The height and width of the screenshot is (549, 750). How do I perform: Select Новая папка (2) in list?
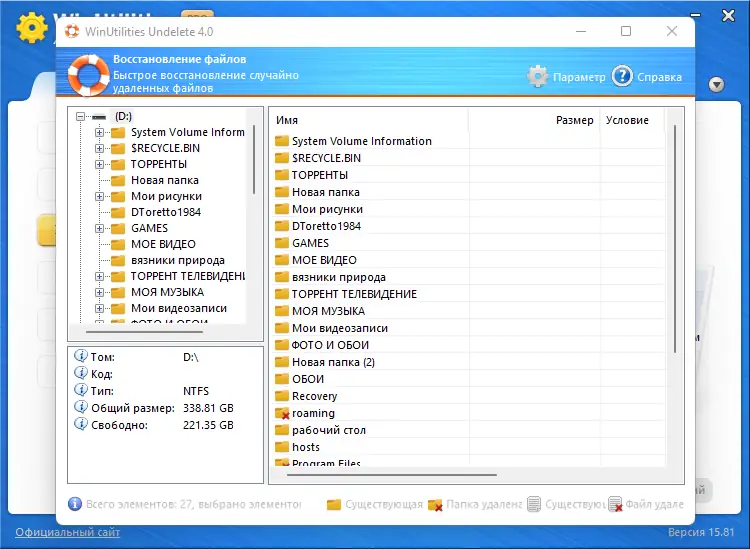(x=467, y=362)
